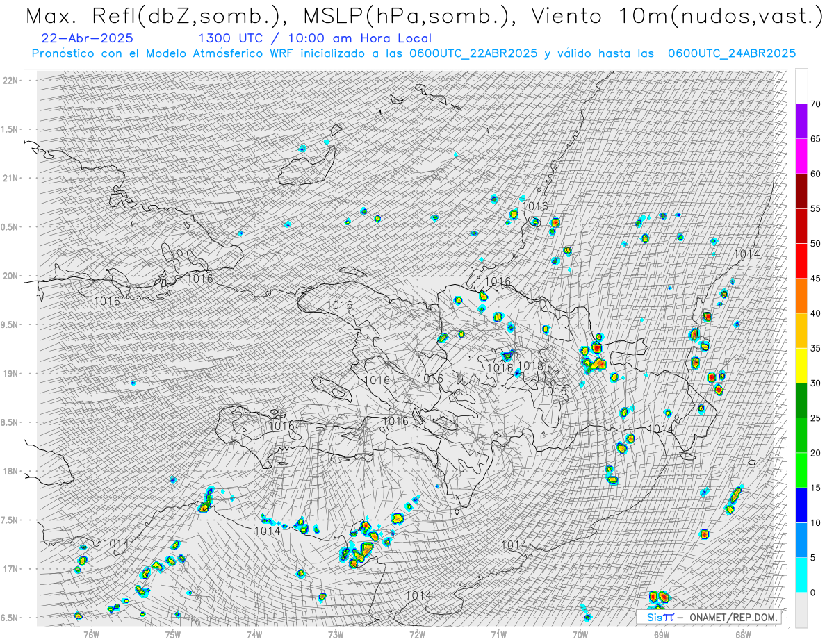Select the '1300 UTC / 10:00 am Hora Local' time
The height and width of the screenshot is (644, 834).
314,39
